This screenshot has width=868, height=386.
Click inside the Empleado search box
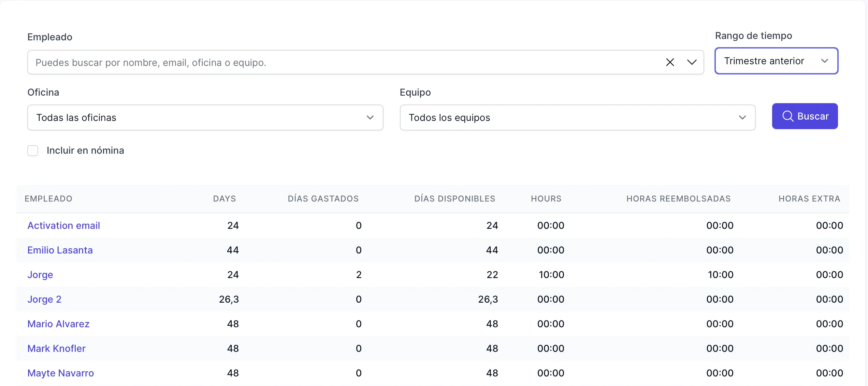(x=307, y=62)
